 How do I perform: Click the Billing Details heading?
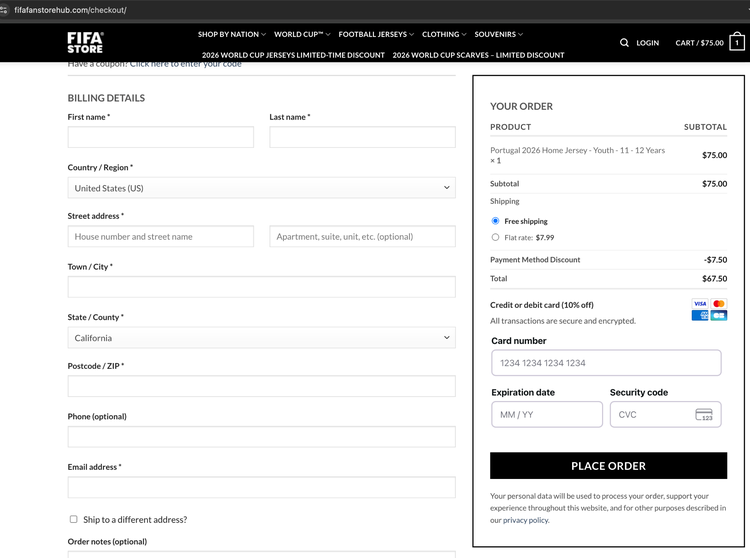106,98
